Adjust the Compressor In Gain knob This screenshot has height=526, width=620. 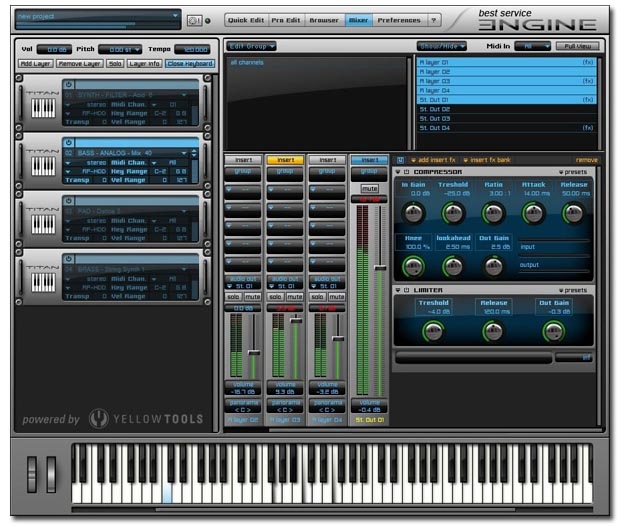coord(413,213)
